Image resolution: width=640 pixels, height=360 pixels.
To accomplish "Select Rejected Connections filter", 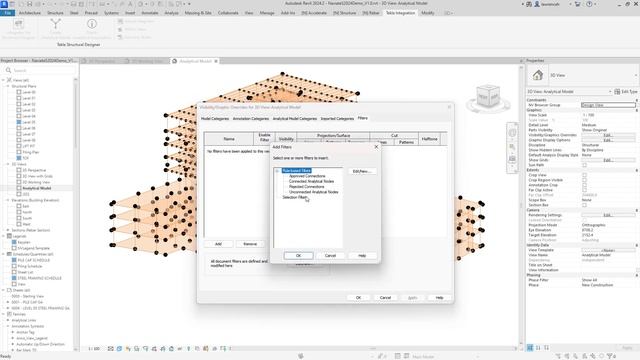I will click(x=307, y=187).
